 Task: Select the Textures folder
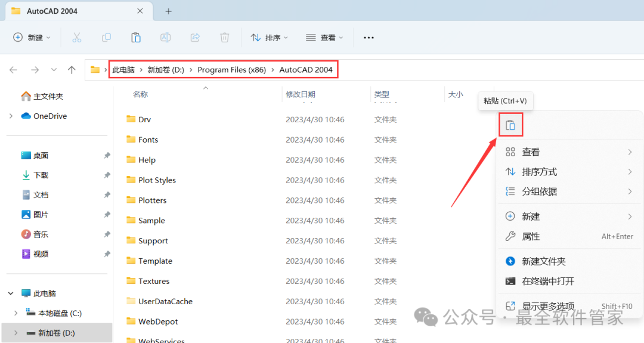(148, 281)
